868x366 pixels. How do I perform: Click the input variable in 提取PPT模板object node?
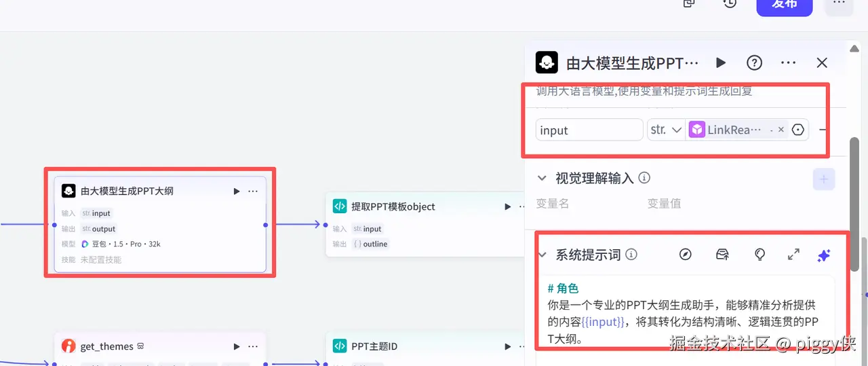tap(368, 229)
